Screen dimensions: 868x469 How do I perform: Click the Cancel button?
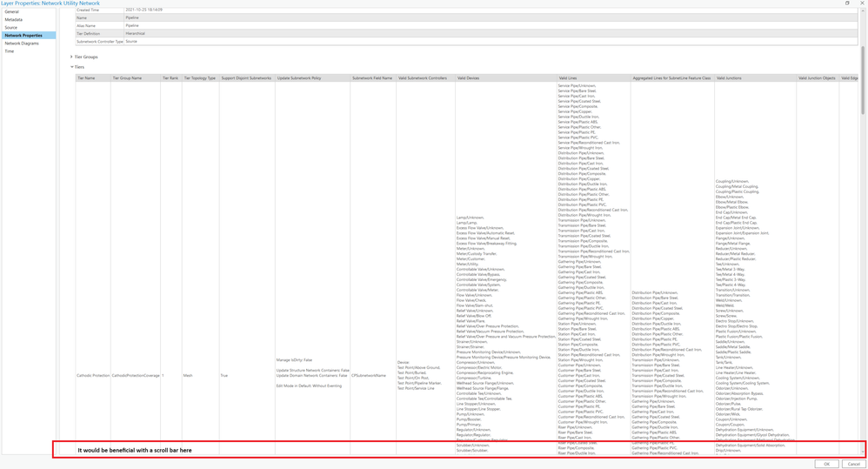pos(853,464)
